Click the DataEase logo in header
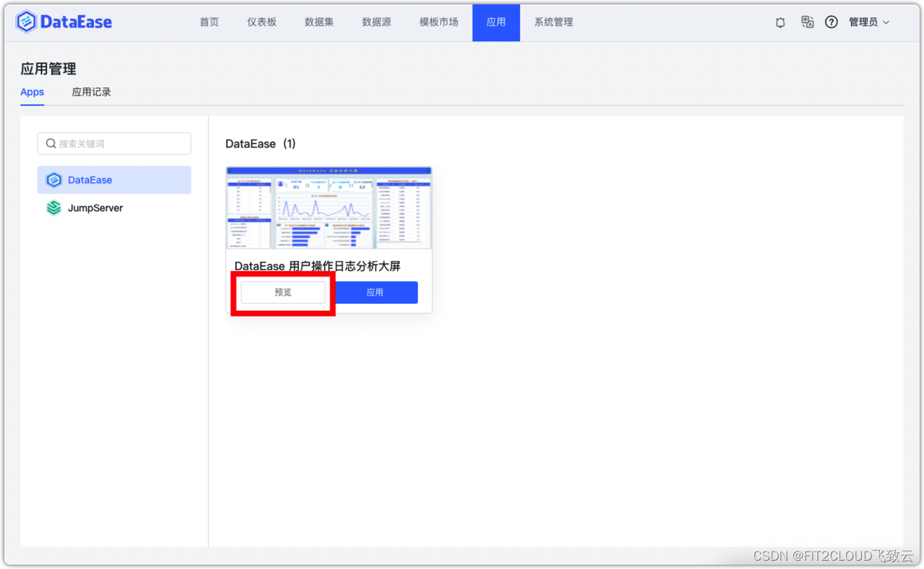The height and width of the screenshot is (569, 924). [64, 22]
